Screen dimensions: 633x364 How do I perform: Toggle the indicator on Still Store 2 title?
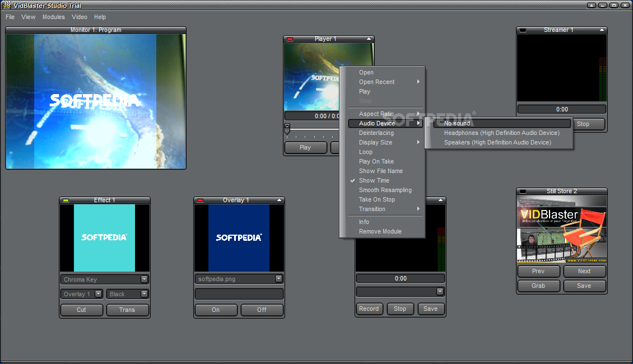click(x=523, y=192)
